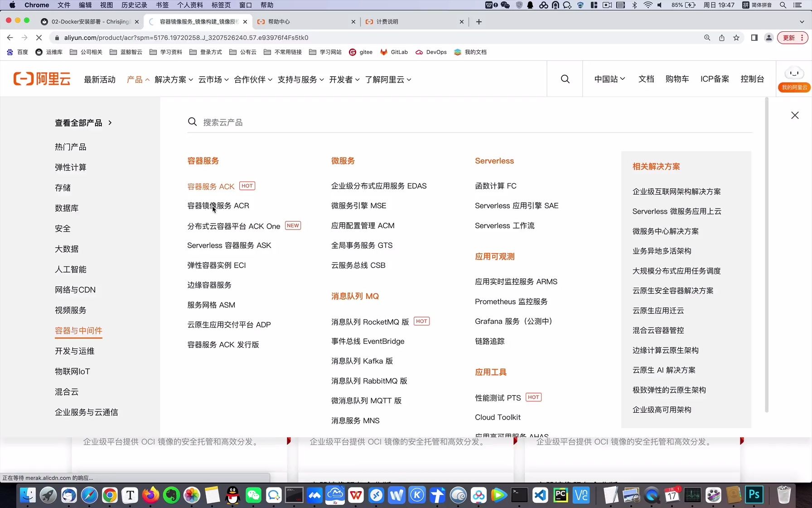Image resolution: width=812 pixels, height=508 pixels.
Task: Open Firefox from the Dock
Action: [x=151, y=495]
